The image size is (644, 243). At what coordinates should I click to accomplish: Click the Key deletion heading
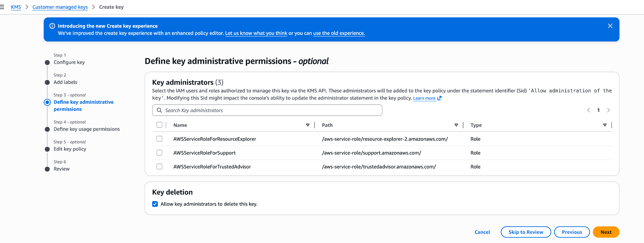[172, 192]
